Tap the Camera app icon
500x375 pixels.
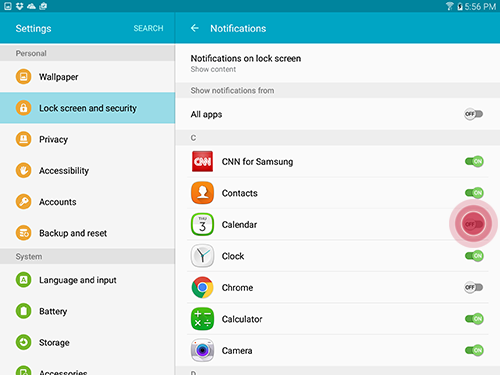[x=202, y=350]
